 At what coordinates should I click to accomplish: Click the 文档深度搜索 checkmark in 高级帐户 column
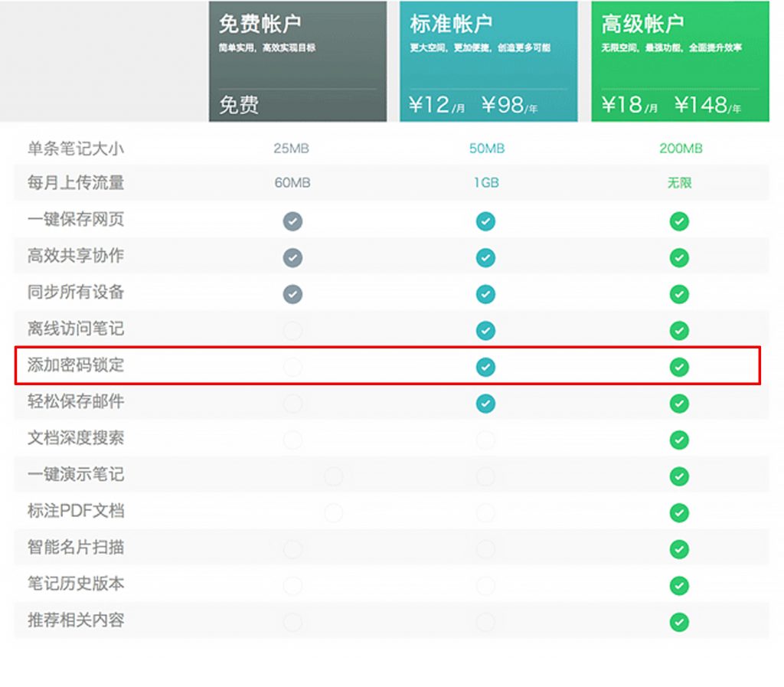pos(678,440)
